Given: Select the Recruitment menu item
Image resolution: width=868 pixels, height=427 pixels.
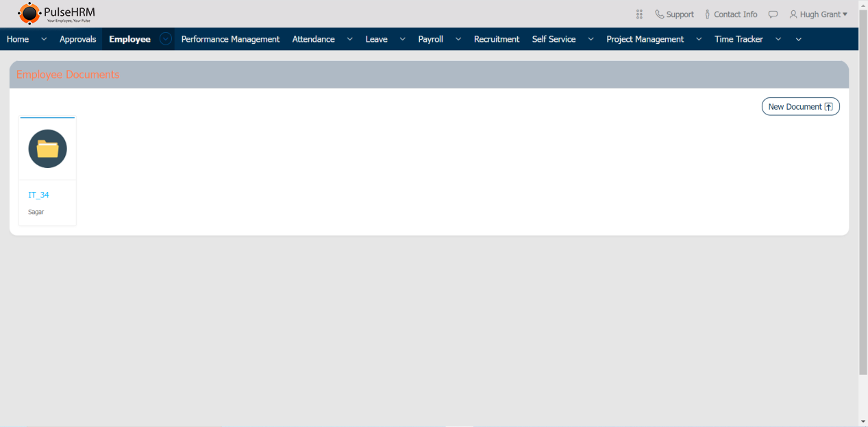Looking at the screenshot, I should point(496,39).
